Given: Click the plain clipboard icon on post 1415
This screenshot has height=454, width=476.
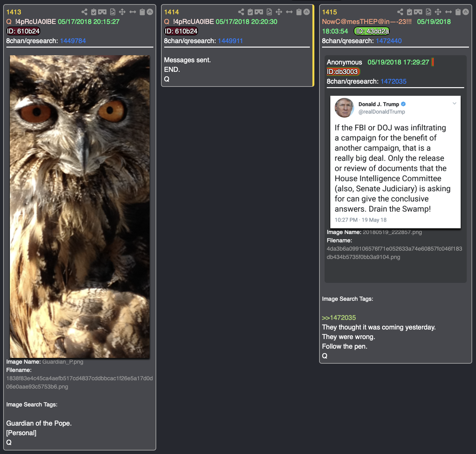Looking at the screenshot, I should pos(458,12).
